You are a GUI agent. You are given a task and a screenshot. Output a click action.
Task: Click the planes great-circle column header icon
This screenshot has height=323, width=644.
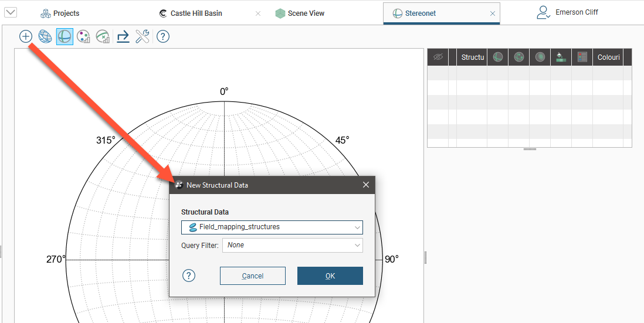pyautogui.click(x=498, y=57)
